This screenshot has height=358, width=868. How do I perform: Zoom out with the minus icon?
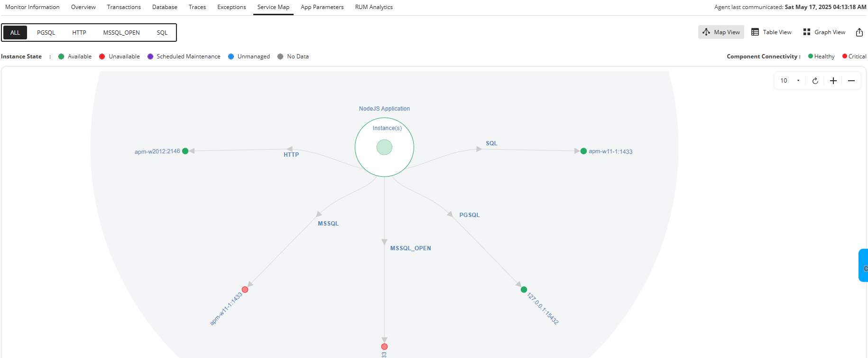(851, 81)
